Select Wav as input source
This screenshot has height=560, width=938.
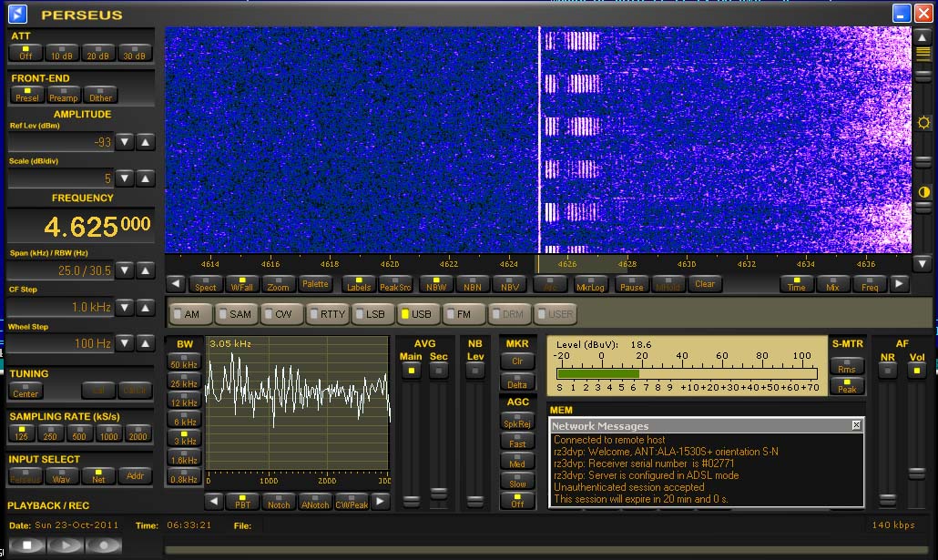point(61,475)
